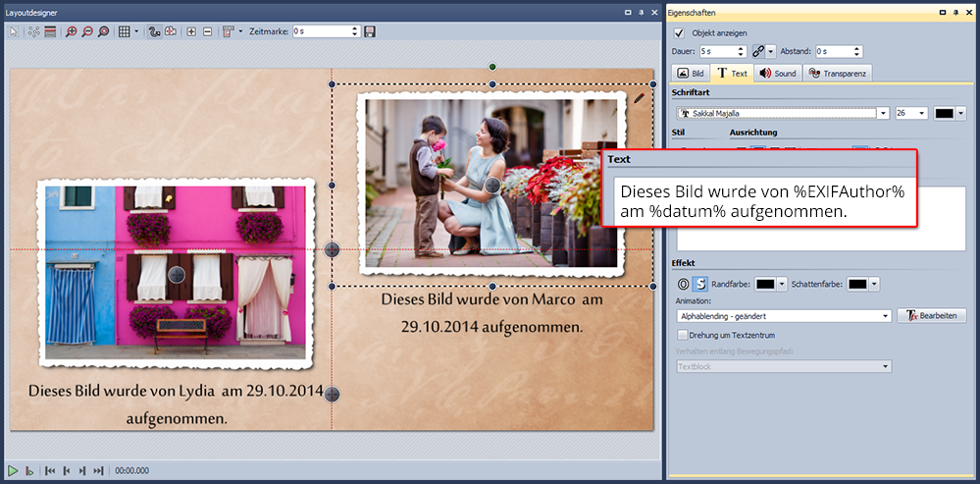Click the Randfarbe black color swatch

(765, 284)
